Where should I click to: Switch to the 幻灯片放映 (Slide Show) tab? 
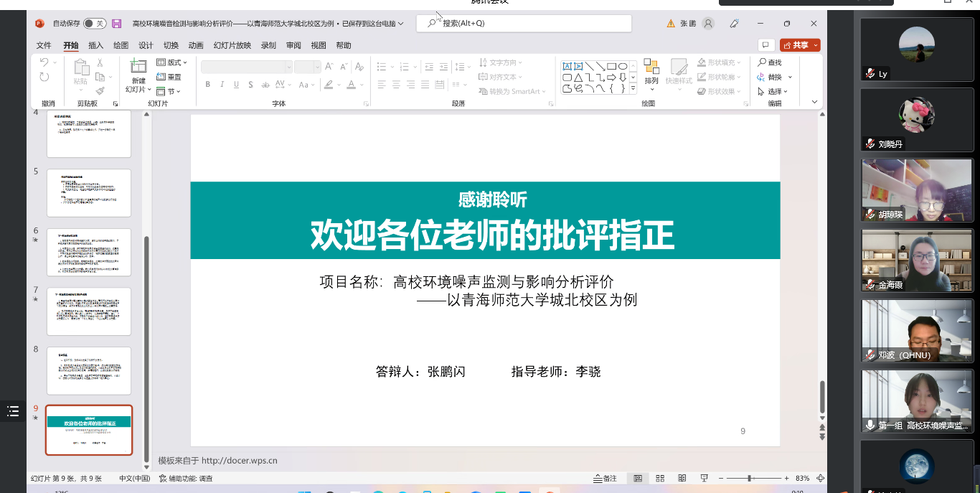pyautogui.click(x=232, y=45)
